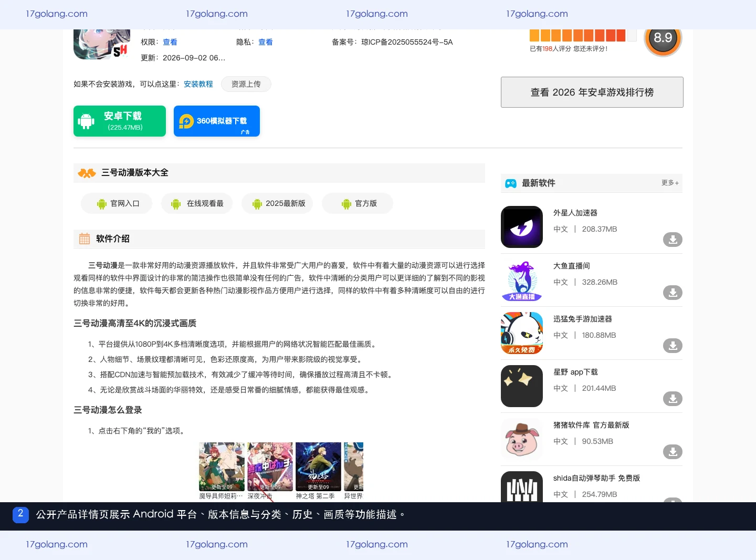Click download icon for 大鱼直播间
This screenshot has height=560, width=756.
[x=673, y=293]
